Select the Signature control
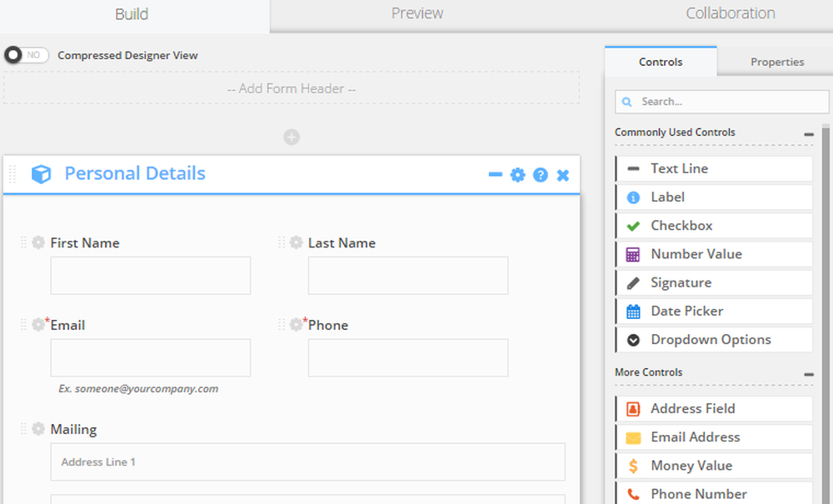The image size is (833, 504). point(714,283)
